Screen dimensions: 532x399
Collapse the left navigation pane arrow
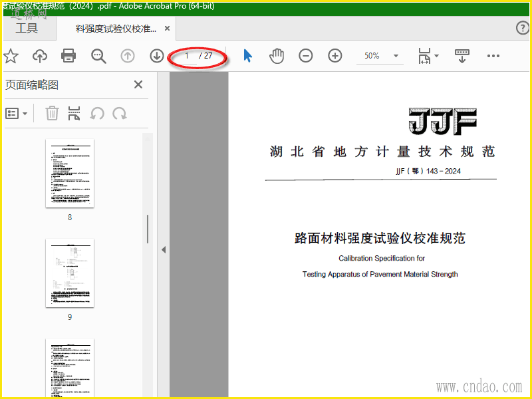point(164,250)
